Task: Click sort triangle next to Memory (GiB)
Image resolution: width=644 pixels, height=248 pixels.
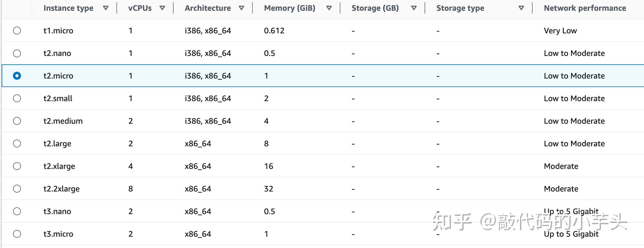Action: [329, 8]
